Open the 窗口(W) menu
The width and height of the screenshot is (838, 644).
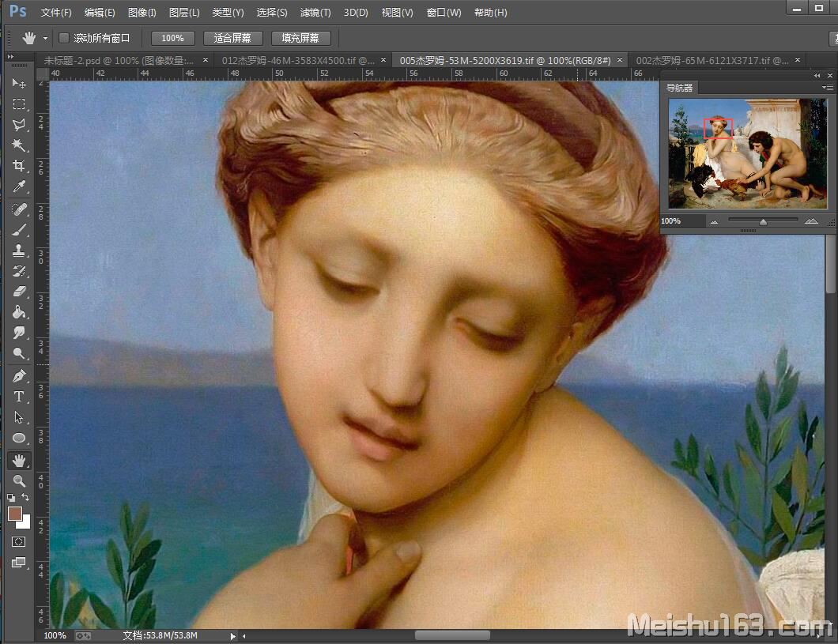click(444, 13)
